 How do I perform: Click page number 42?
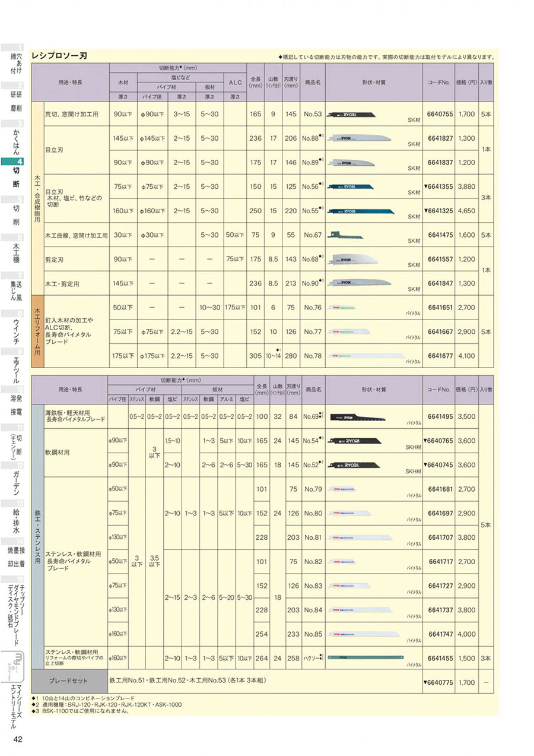pyautogui.click(x=17, y=739)
